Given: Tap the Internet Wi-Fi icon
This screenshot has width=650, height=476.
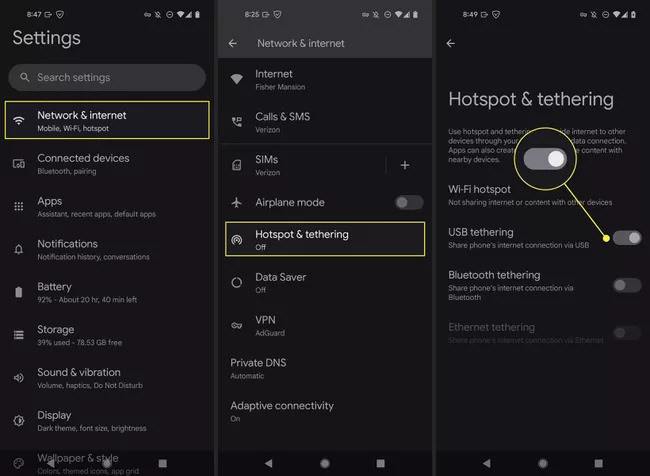Looking at the screenshot, I should click(x=237, y=79).
